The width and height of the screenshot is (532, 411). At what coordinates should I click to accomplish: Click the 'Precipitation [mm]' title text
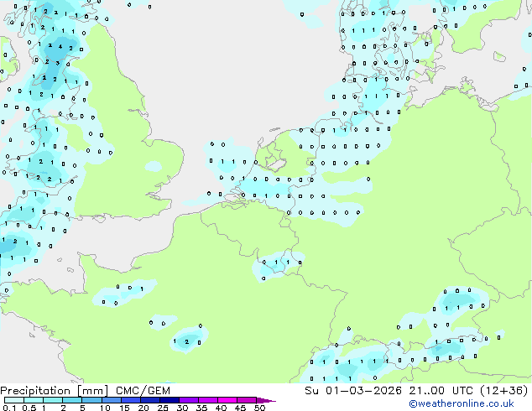click(x=55, y=391)
